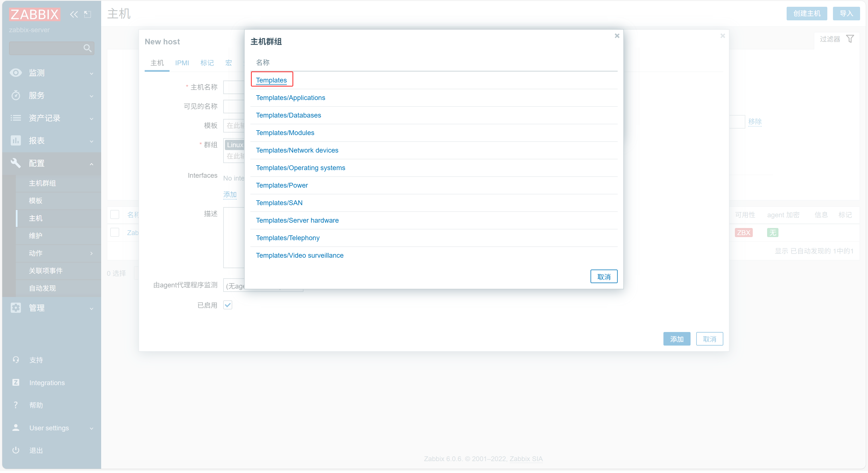This screenshot has width=868, height=473.
Task: Expand the 管理 menu
Action: click(x=92, y=308)
